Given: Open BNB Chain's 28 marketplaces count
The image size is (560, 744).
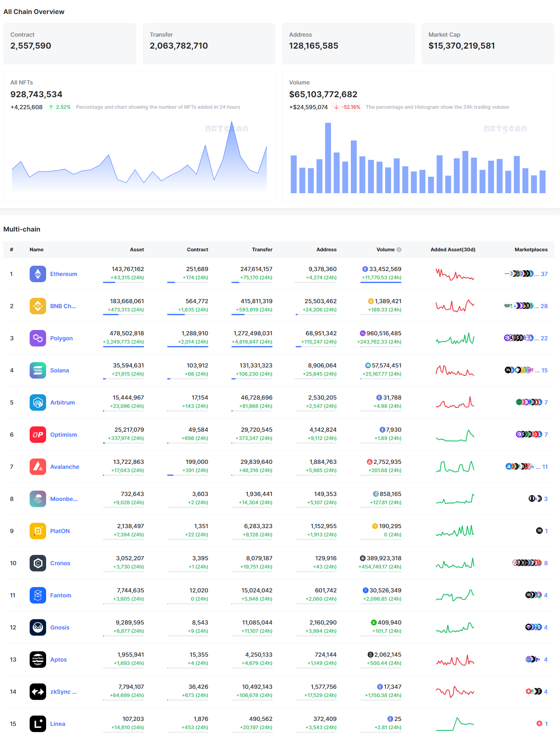Looking at the screenshot, I should (x=544, y=306).
